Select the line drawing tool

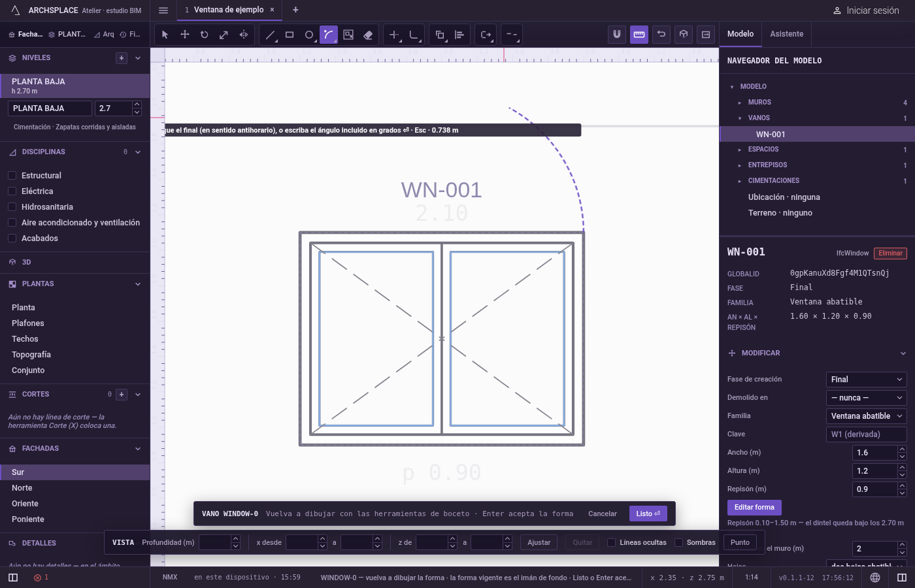click(x=270, y=35)
